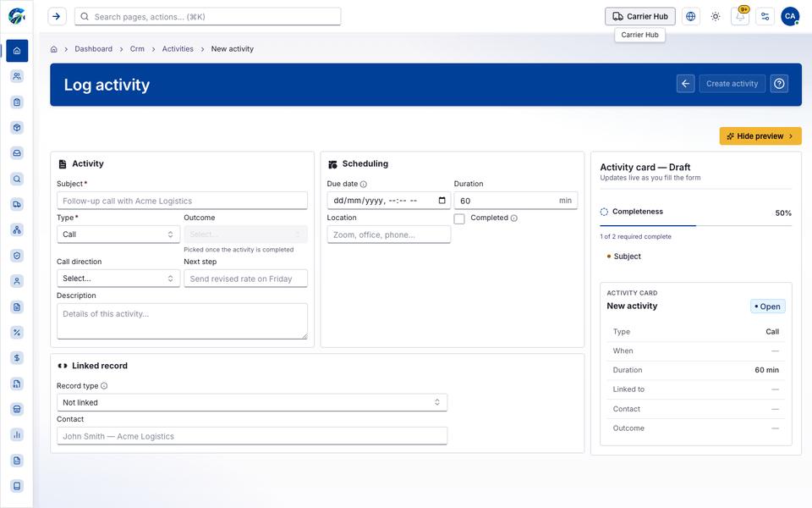This screenshot has height=508, width=812.
Task: Click the Duration minutes field
Action: [515, 201]
